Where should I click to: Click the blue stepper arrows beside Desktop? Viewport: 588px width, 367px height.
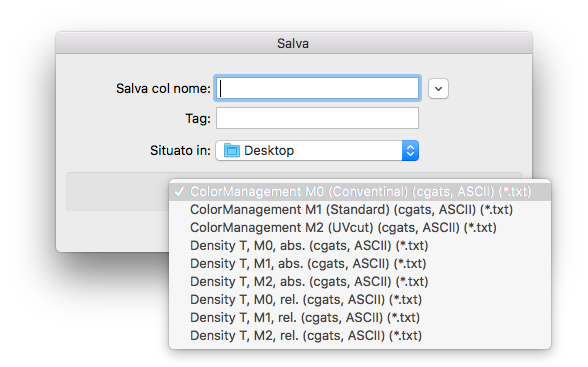(410, 151)
